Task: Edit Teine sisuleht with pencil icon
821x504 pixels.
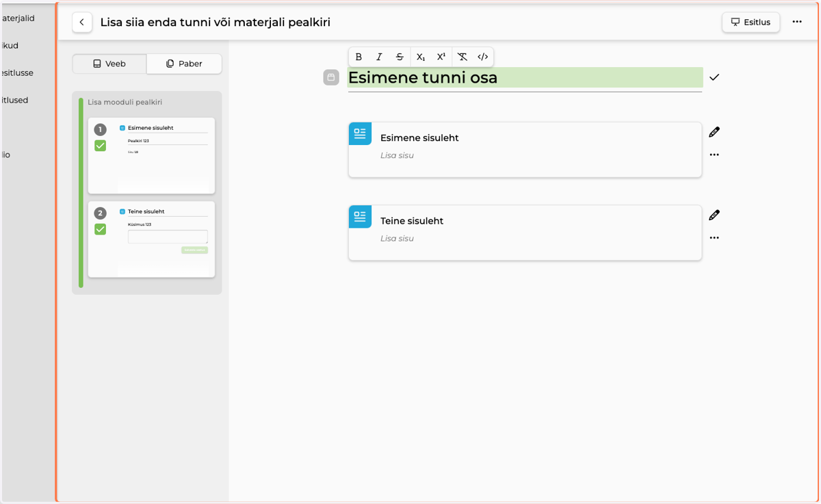Action: pyautogui.click(x=714, y=215)
